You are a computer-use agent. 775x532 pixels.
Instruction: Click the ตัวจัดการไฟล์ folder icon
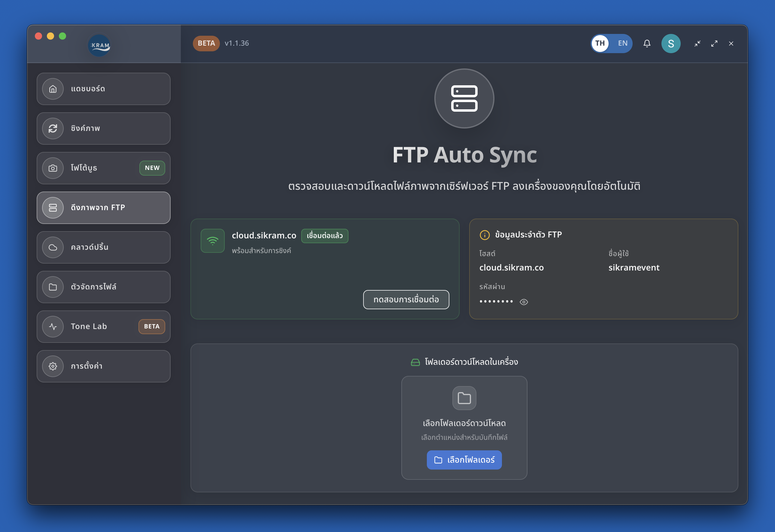click(x=53, y=287)
